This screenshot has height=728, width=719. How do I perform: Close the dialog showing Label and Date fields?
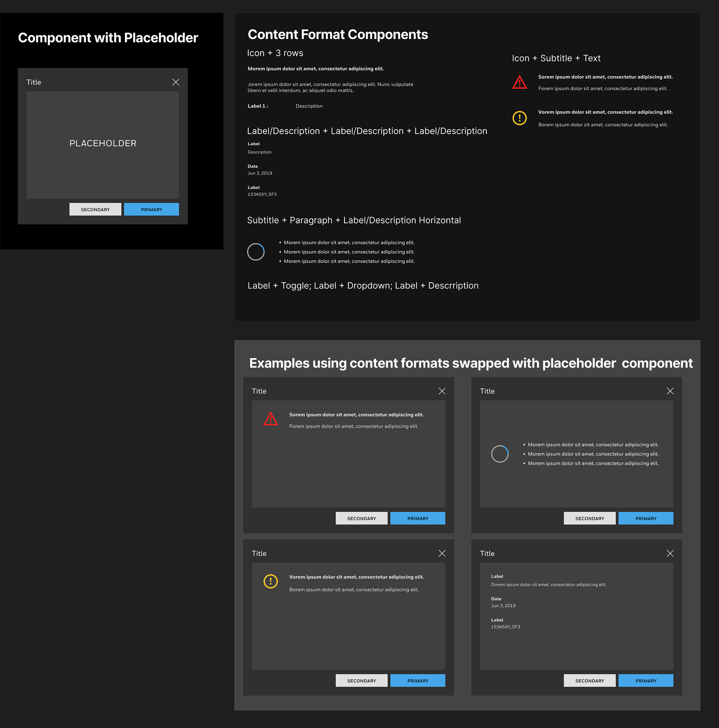pyautogui.click(x=670, y=553)
